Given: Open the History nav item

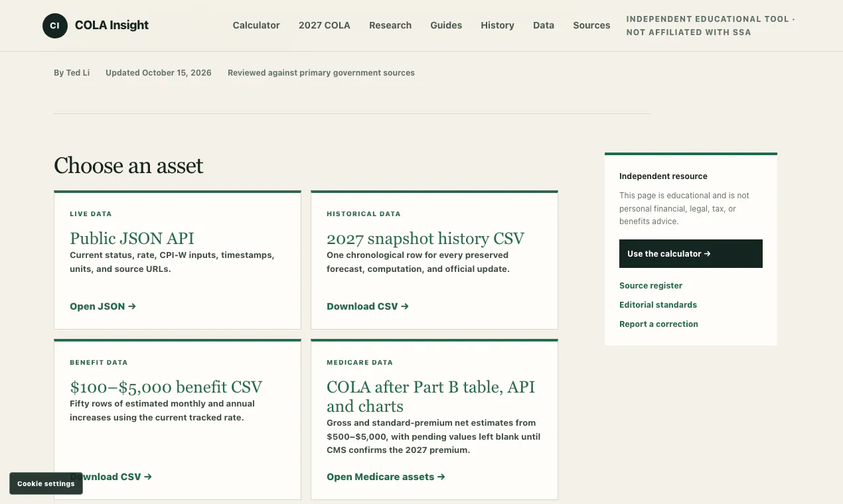Looking at the screenshot, I should (x=497, y=25).
